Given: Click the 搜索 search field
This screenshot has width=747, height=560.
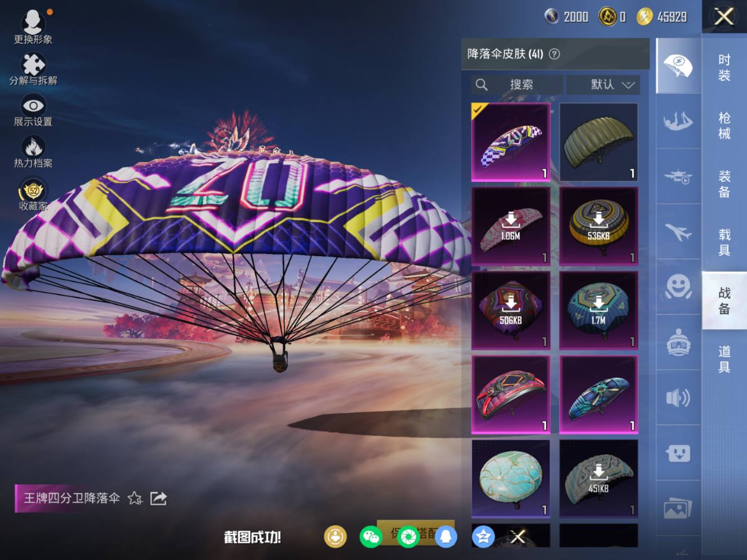Looking at the screenshot, I should (x=517, y=84).
